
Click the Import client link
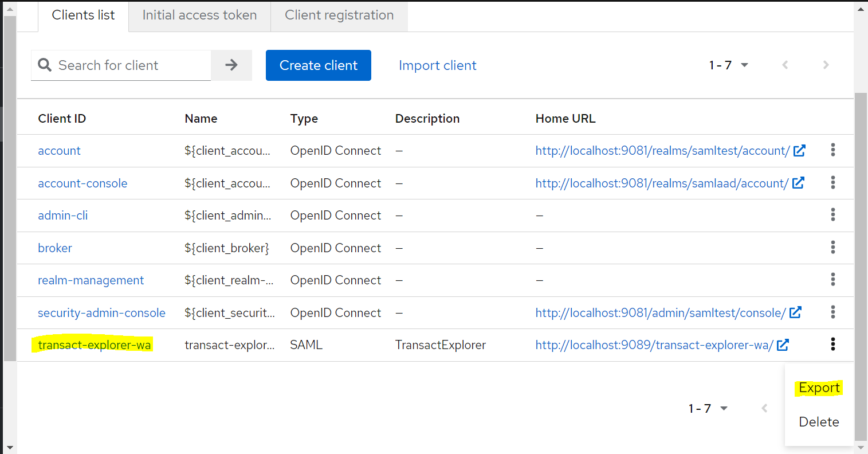coord(437,65)
